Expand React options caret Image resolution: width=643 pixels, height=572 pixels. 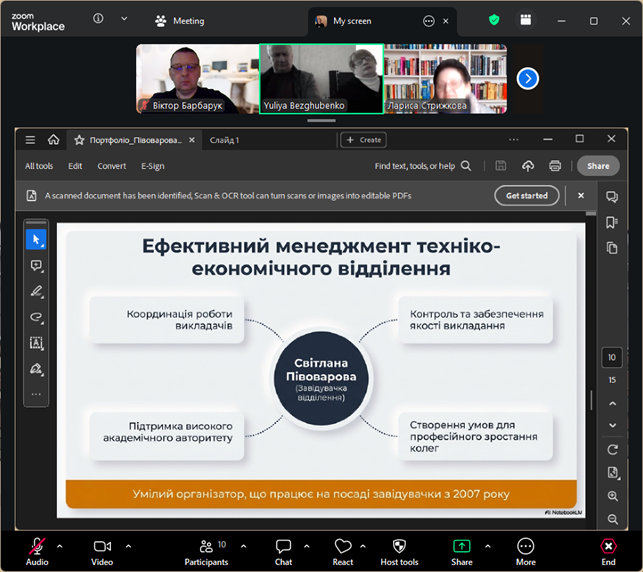point(363,546)
